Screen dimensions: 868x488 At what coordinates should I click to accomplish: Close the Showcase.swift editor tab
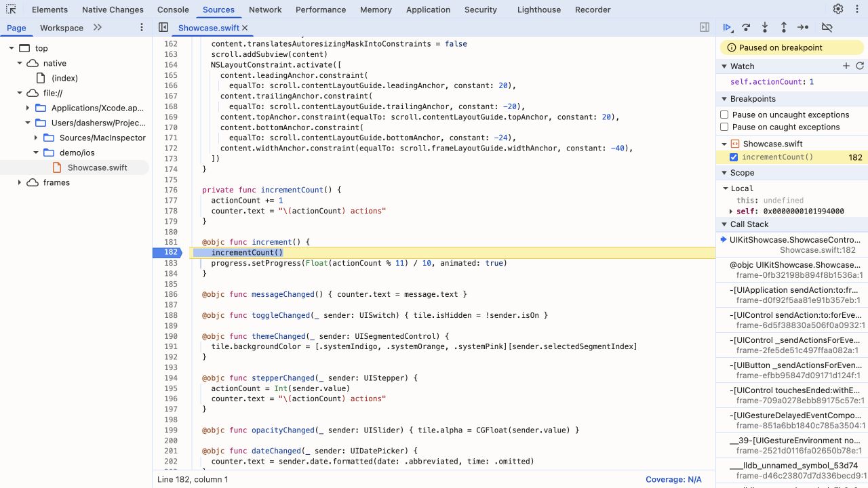[x=245, y=28]
